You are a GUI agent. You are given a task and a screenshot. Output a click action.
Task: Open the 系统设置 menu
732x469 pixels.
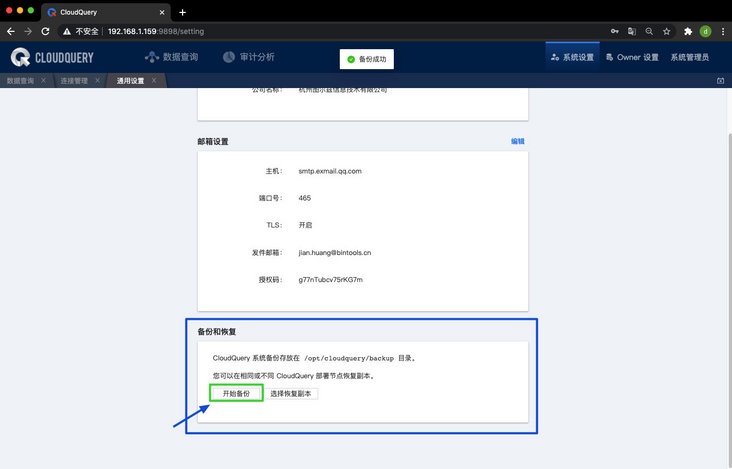pyautogui.click(x=572, y=57)
